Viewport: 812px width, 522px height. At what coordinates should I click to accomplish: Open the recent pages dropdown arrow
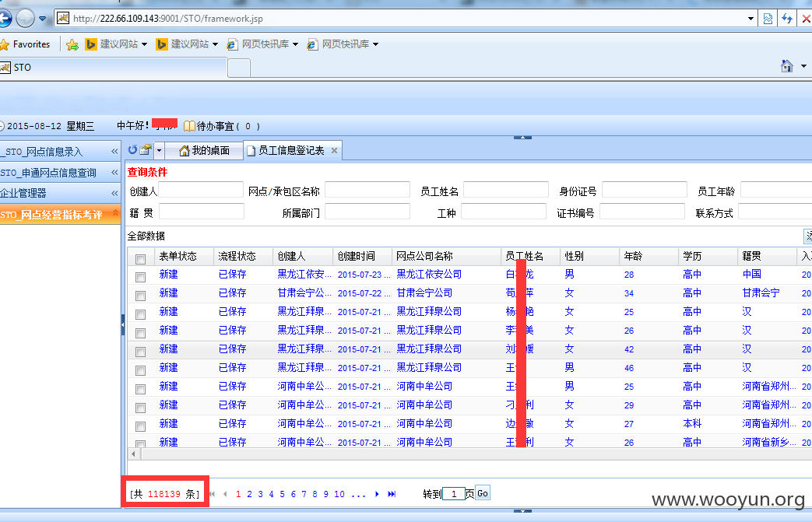[43, 19]
